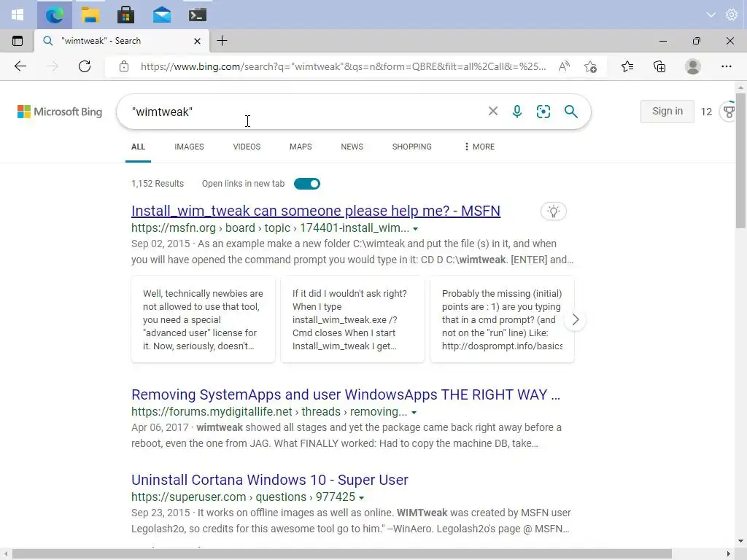This screenshot has width=747, height=560.
Task: Search using voice microphone icon
Action: (x=517, y=112)
